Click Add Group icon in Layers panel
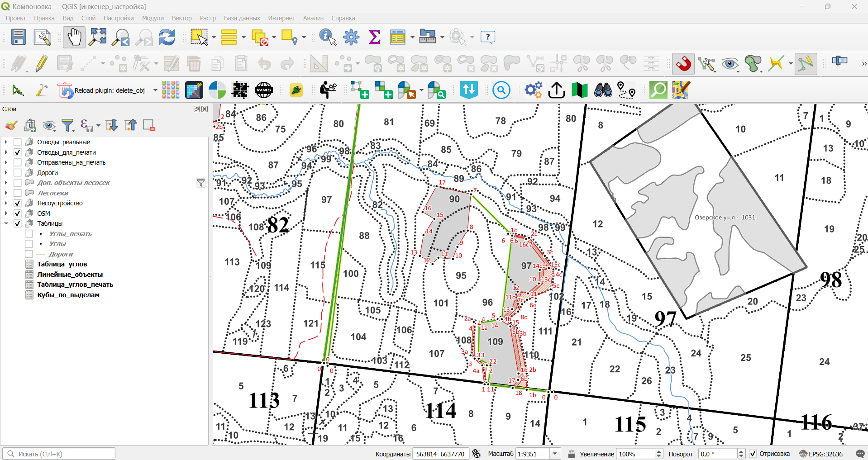The image size is (868, 460). tap(30, 125)
